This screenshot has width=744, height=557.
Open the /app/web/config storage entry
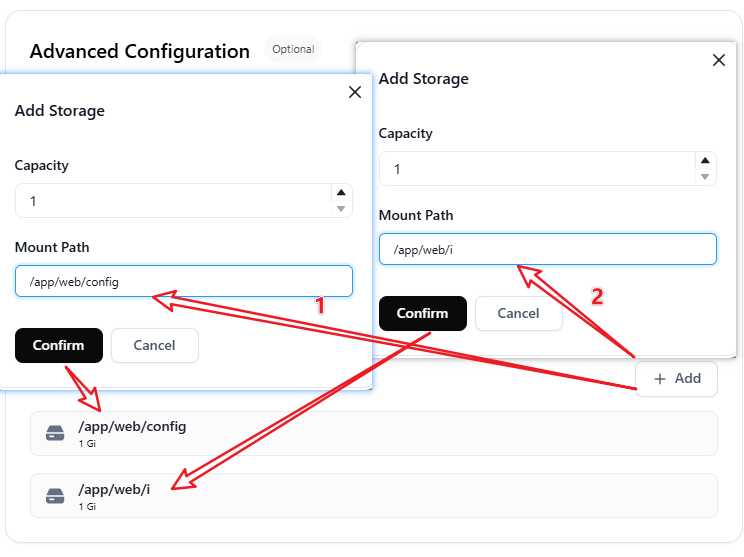tap(374, 434)
